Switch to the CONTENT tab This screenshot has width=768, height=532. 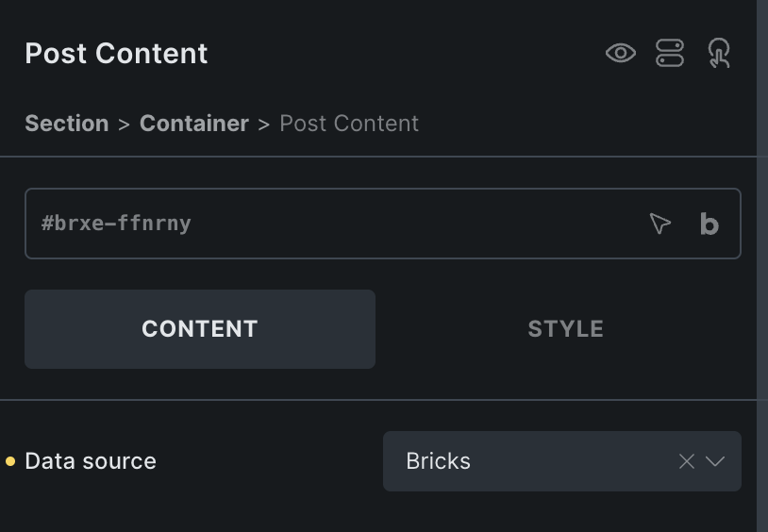click(x=200, y=328)
